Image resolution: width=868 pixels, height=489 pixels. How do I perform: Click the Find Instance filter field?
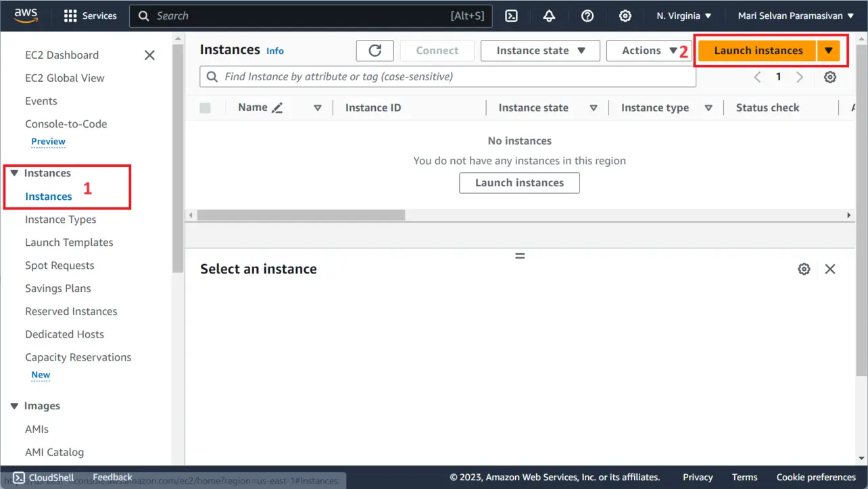tap(448, 77)
